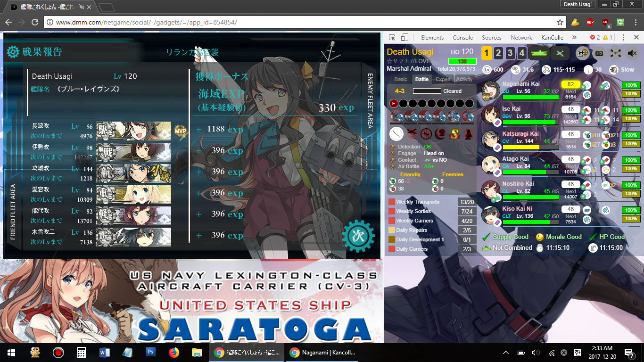Click the Daily Development 1 quest color box

(x=391, y=240)
